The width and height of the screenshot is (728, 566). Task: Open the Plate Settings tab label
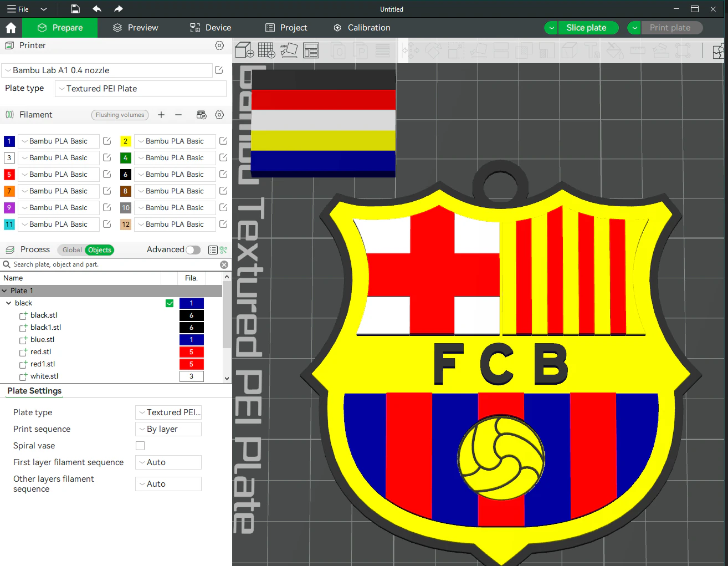coord(34,391)
